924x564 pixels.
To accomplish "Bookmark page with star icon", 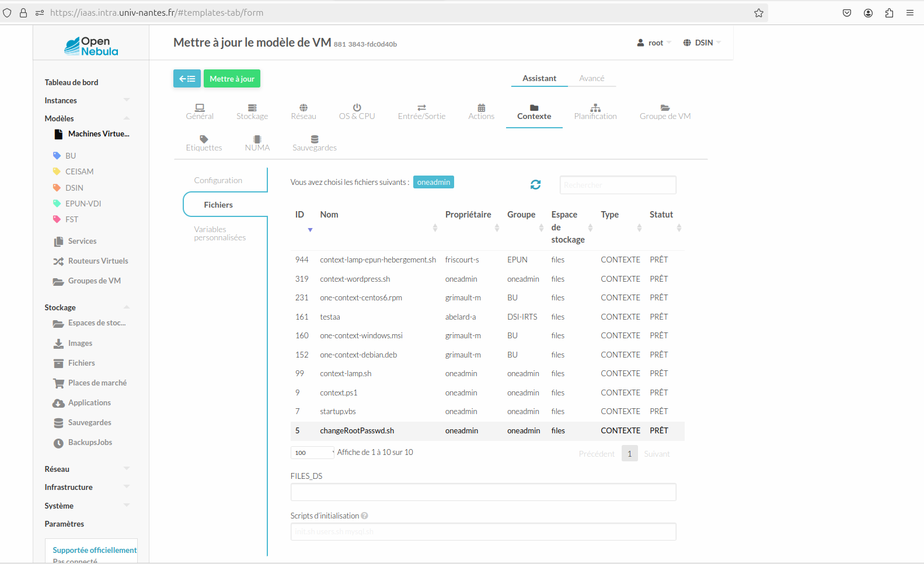I will point(758,13).
